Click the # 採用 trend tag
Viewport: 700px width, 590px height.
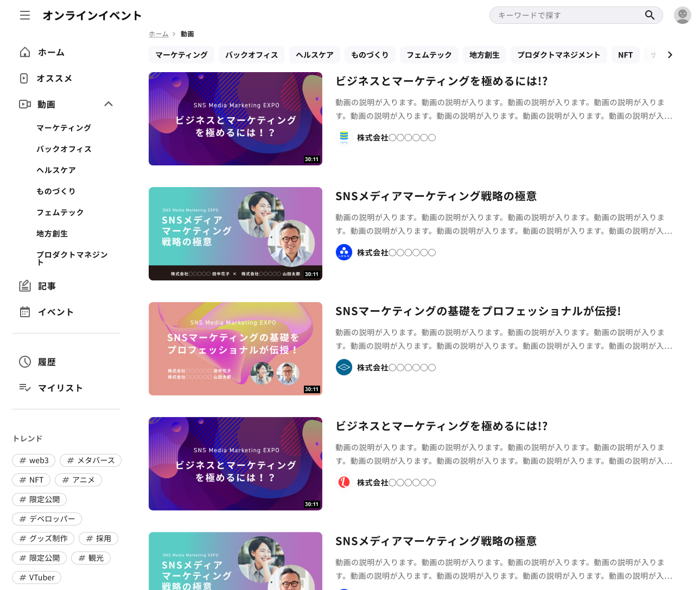pos(98,538)
